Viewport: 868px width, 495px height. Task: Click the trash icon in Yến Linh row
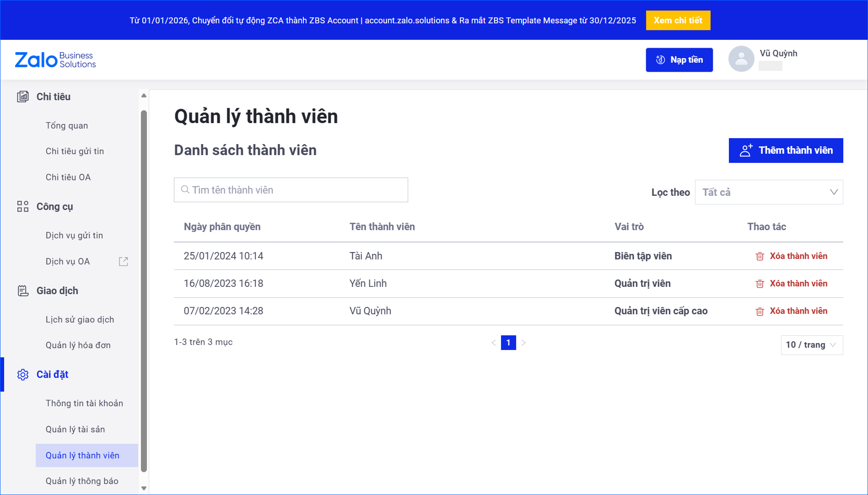click(760, 284)
